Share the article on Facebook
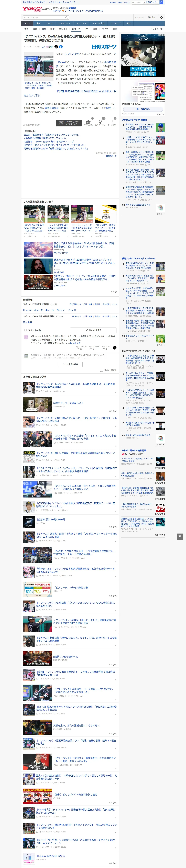This screenshot has width=186, height=868. click(x=61, y=47)
